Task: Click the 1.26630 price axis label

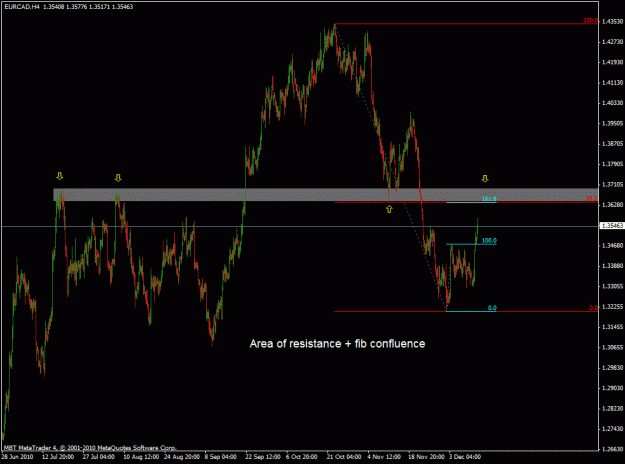Action: 612,449
